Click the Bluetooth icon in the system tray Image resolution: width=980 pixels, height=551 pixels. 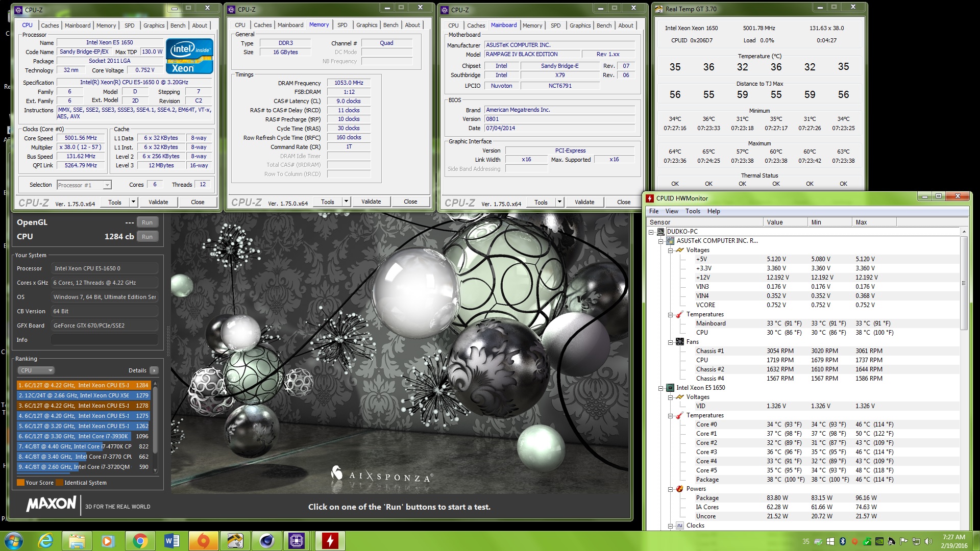click(843, 541)
